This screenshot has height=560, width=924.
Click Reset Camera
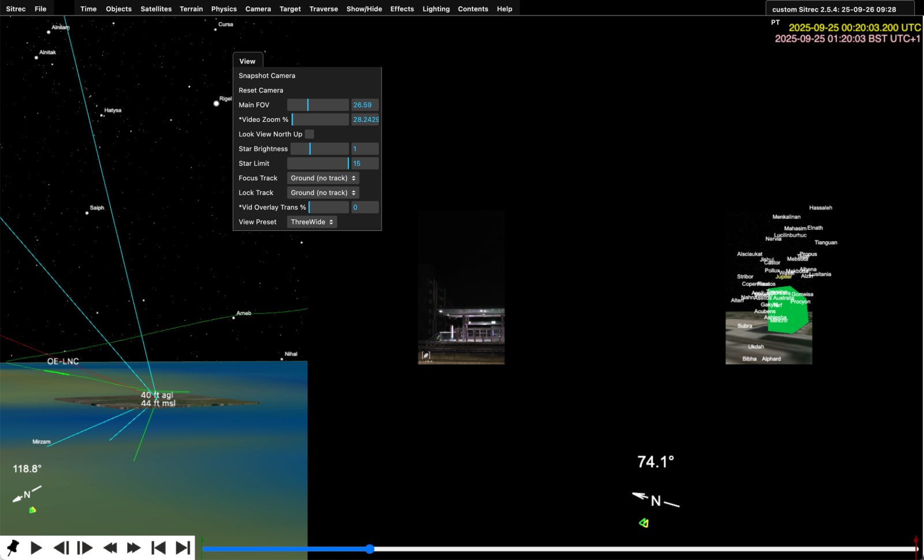point(261,90)
